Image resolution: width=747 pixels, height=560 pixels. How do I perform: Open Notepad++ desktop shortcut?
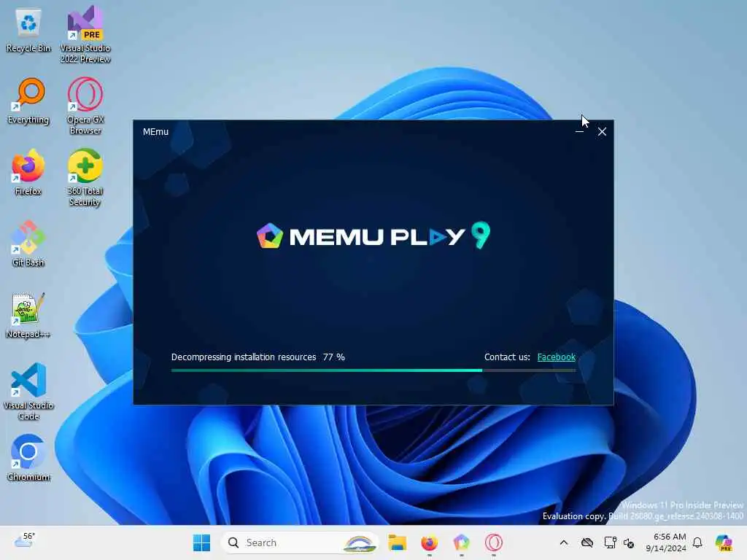[28, 316]
